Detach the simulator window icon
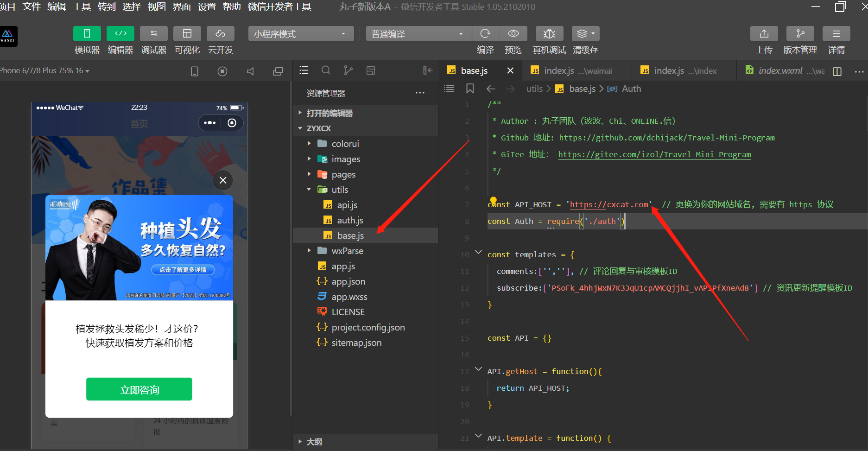This screenshot has height=451, width=868. point(278,71)
